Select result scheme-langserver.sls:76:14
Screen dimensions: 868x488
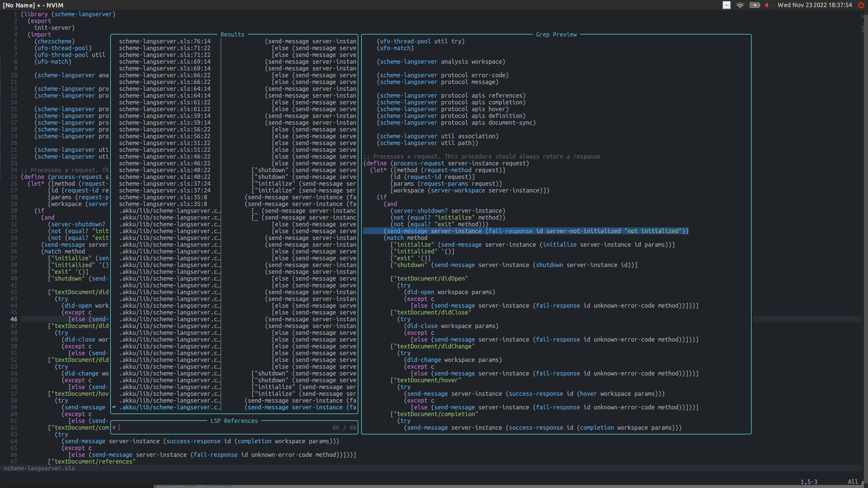[x=164, y=41]
